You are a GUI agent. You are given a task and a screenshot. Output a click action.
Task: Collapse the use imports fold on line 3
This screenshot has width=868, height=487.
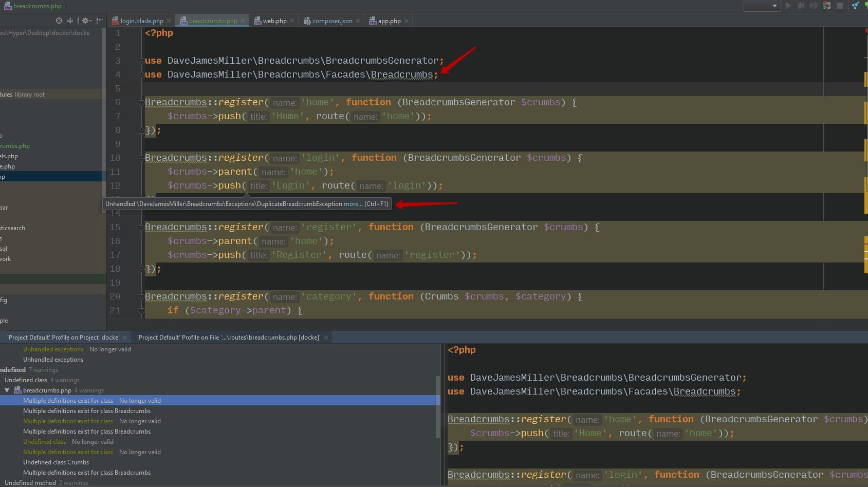click(x=141, y=61)
